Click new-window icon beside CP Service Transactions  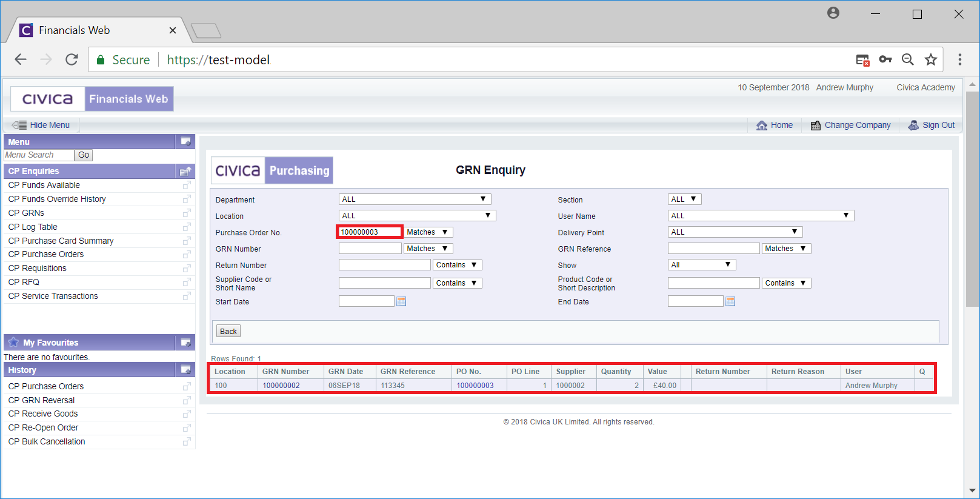coord(187,296)
